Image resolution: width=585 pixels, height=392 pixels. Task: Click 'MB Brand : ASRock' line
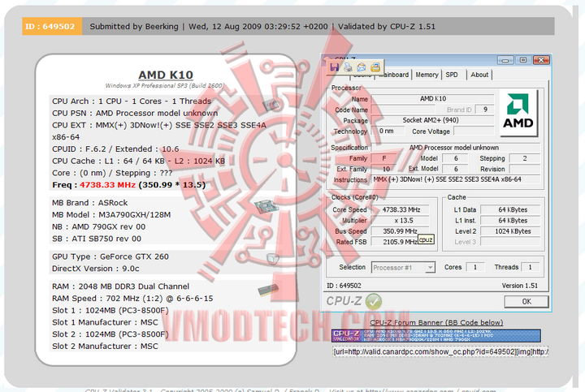tap(89, 203)
